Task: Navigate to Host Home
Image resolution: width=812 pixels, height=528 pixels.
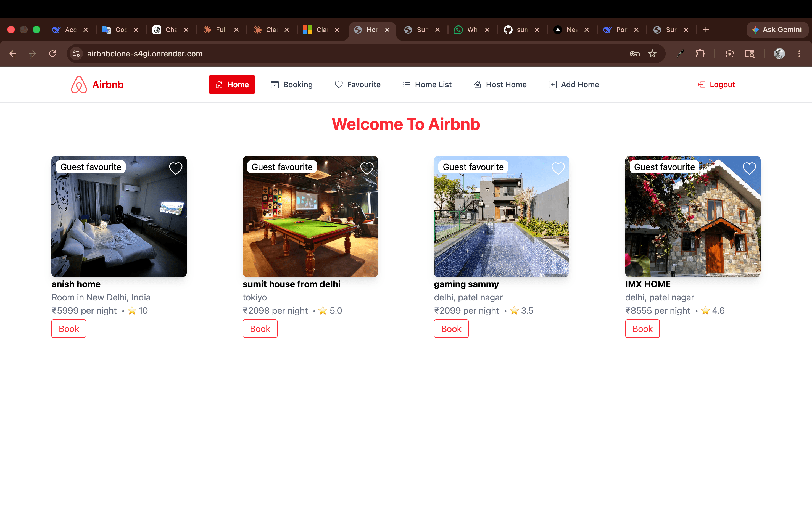Action: click(x=500, y=85)
